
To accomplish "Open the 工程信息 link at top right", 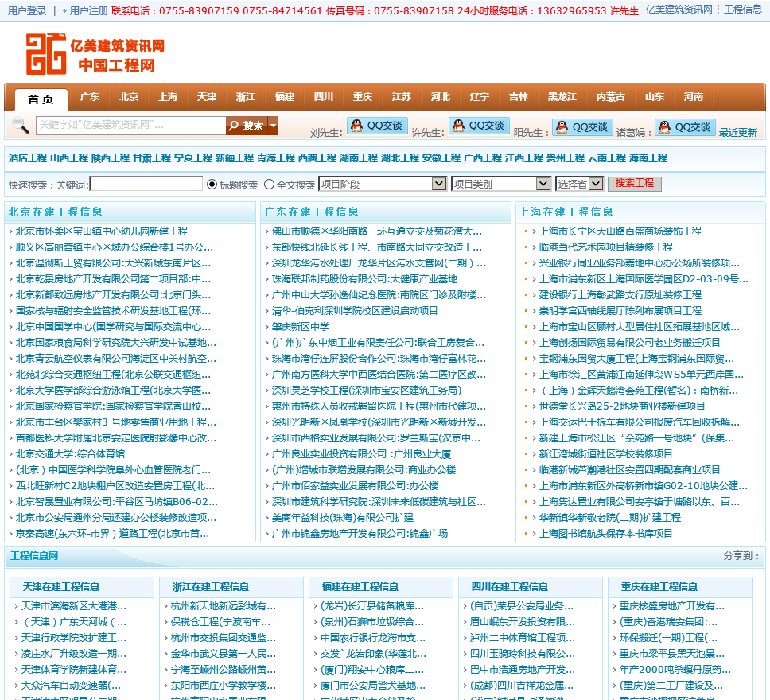I will coord(742,10).
